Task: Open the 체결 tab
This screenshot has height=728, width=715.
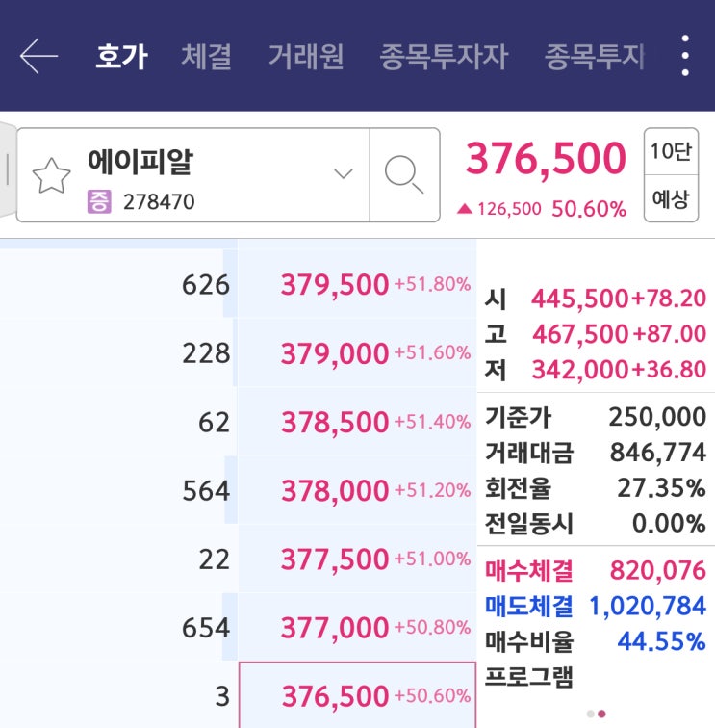Action: 206,57
